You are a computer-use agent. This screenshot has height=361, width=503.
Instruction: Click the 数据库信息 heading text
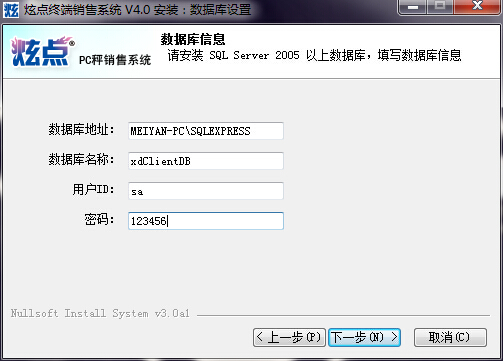193,39
